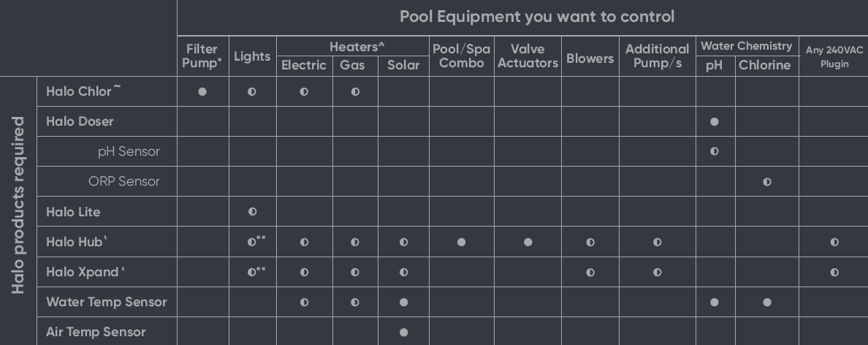Click the Halo products required side label
Screen dimensions: 868x345
[x=19, y=205]
